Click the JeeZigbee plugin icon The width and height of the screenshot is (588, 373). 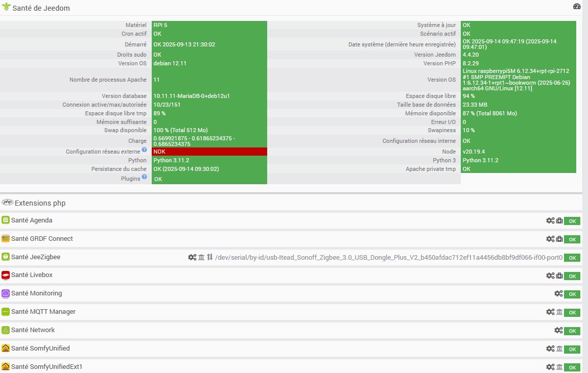tap(5, 257)
